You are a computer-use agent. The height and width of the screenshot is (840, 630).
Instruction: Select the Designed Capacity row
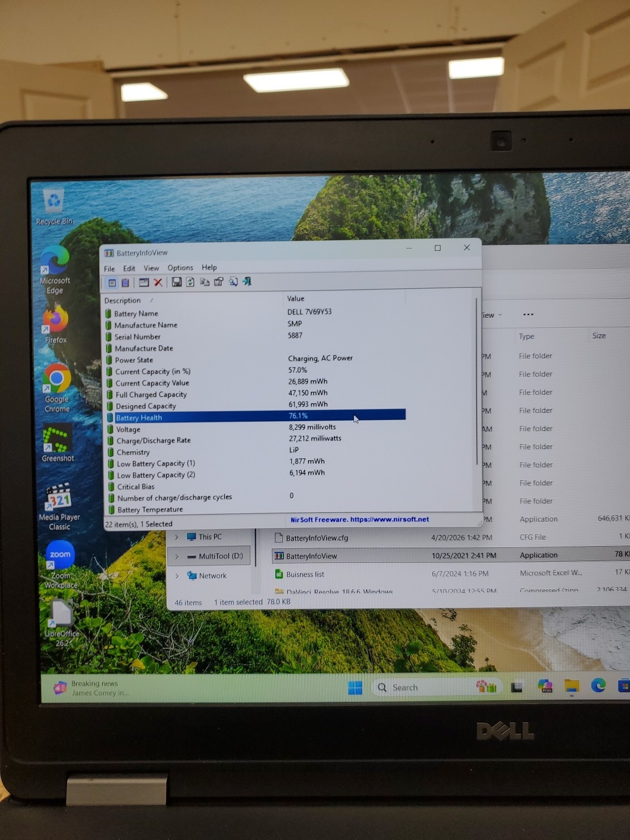click(x=255, y=405)
